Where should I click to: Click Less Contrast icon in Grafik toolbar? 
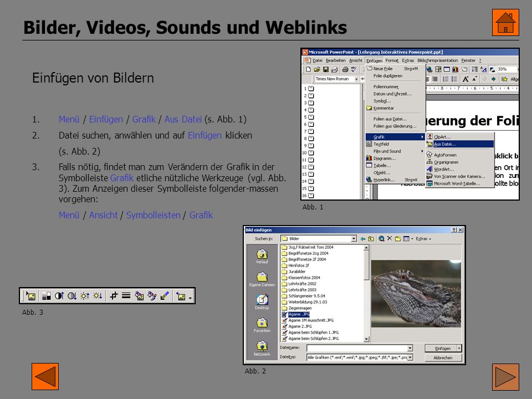(72, 296)
